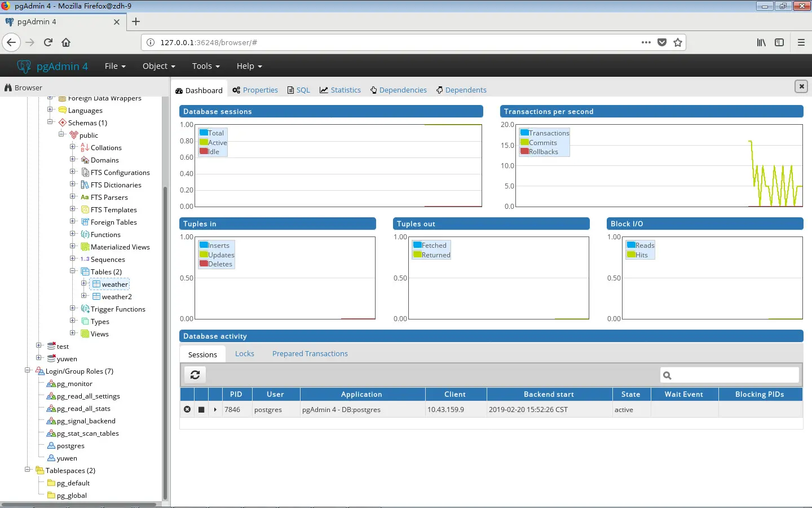Image resolution: width=812 pixels, height=508 pixels.
Task: Click the Foreign Tables icon
Action: [x=85, y=222]
